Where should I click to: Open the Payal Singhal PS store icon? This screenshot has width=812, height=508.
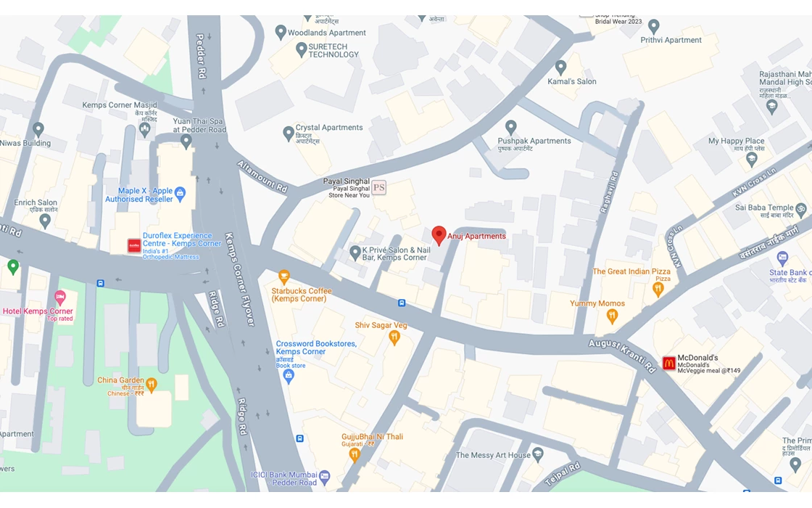(x=378, y=188)
